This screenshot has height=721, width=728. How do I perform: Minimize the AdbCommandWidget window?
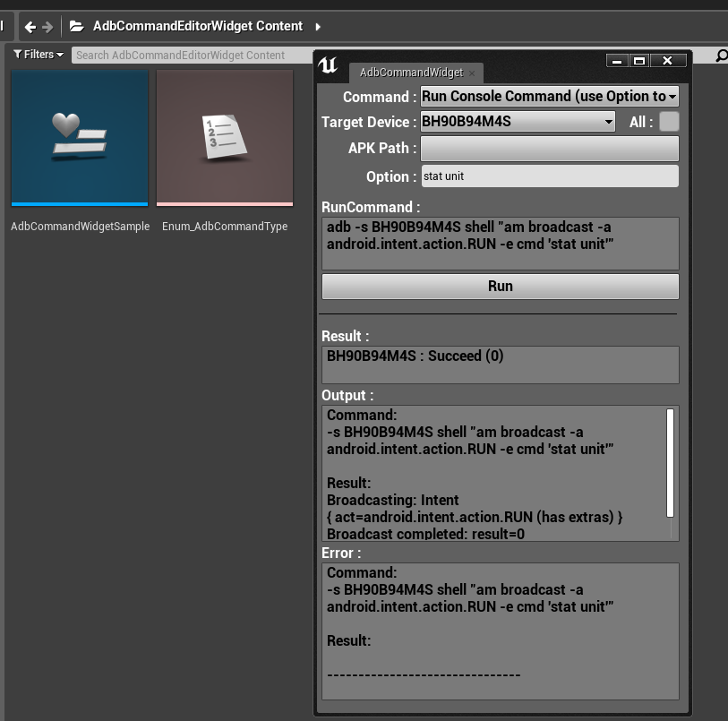click(x=617, y=61)
